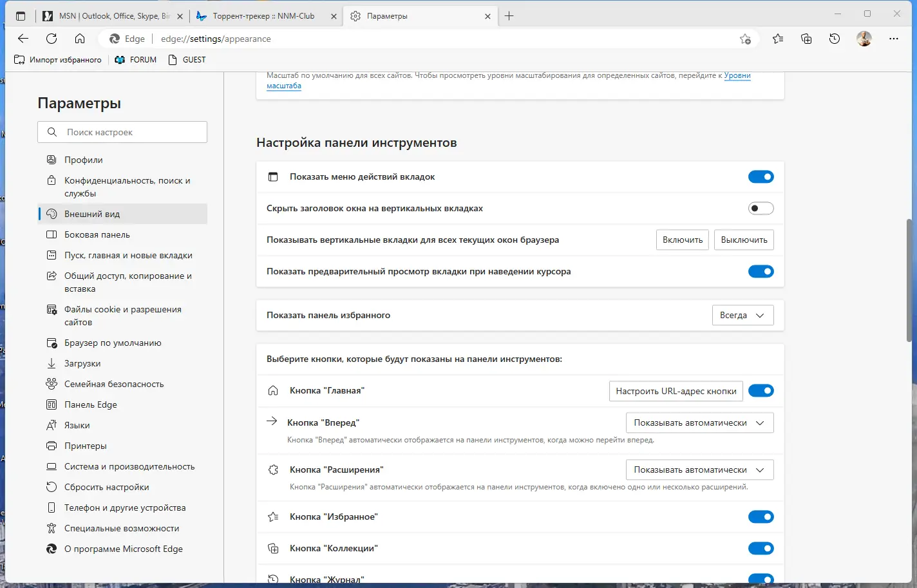The image size is (917, 588).
Task: Select the Принтеры sidebar icon
Action: [52, 446]
